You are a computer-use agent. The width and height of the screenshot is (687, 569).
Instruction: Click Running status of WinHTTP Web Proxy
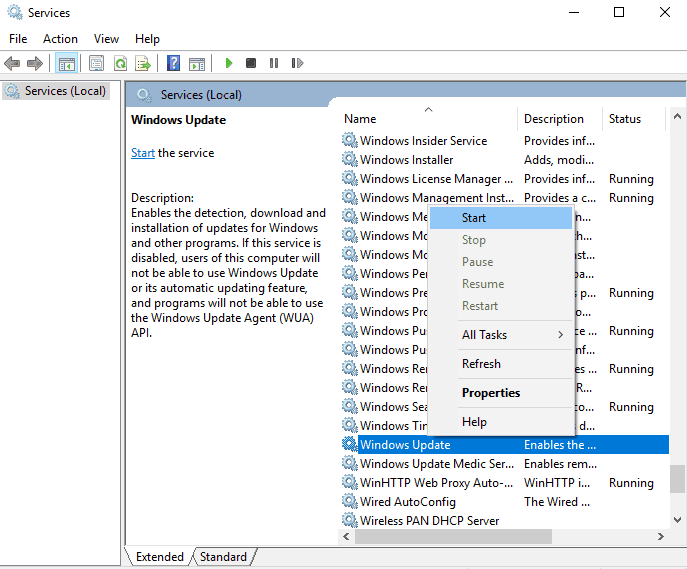[631, 483]
